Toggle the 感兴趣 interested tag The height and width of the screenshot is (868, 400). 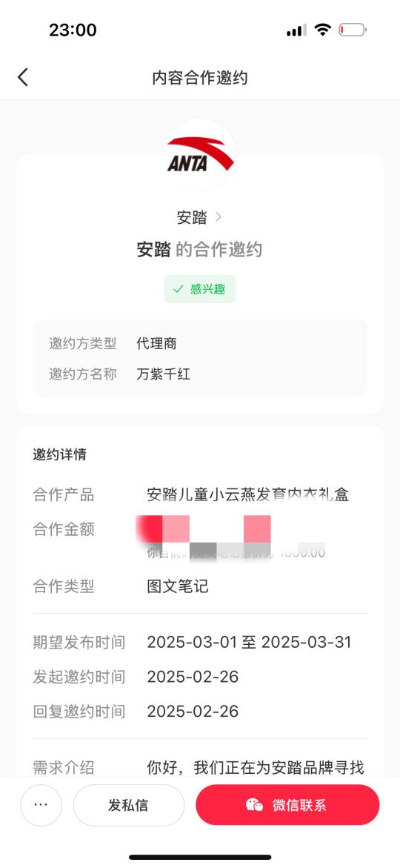(200, 289)
